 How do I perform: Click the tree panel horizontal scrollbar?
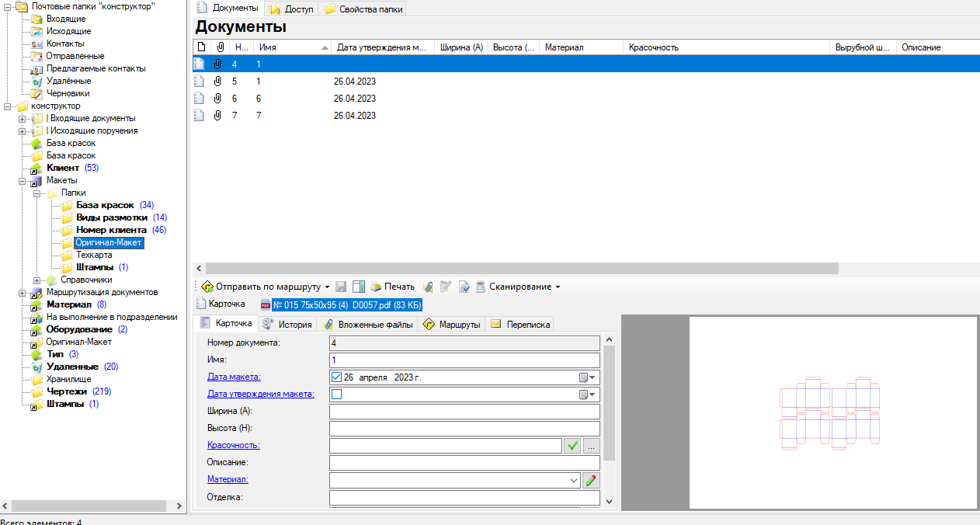point(89,506)
